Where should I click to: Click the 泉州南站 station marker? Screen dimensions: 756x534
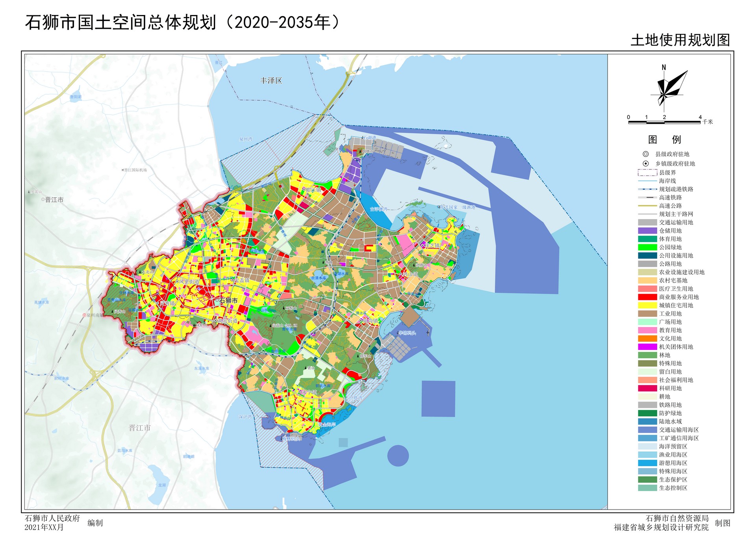pyautogui.click(x=84, y=315)
